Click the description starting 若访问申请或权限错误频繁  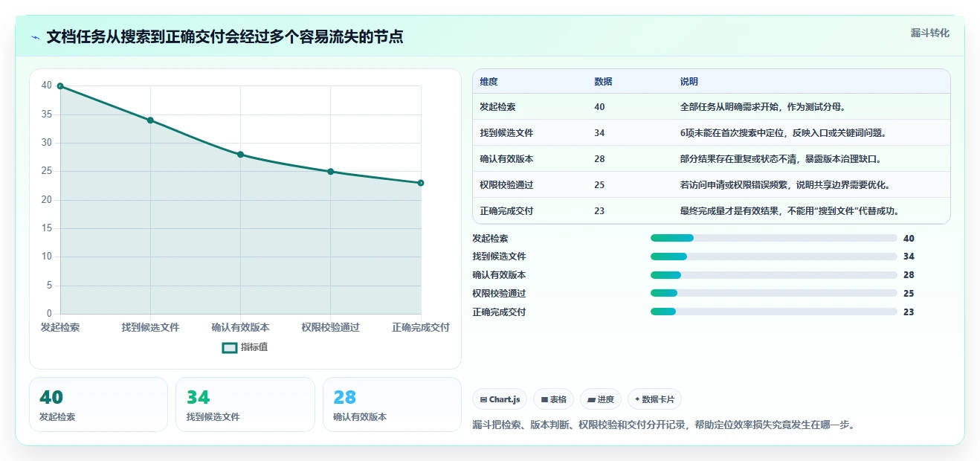(x=785, y=185)
